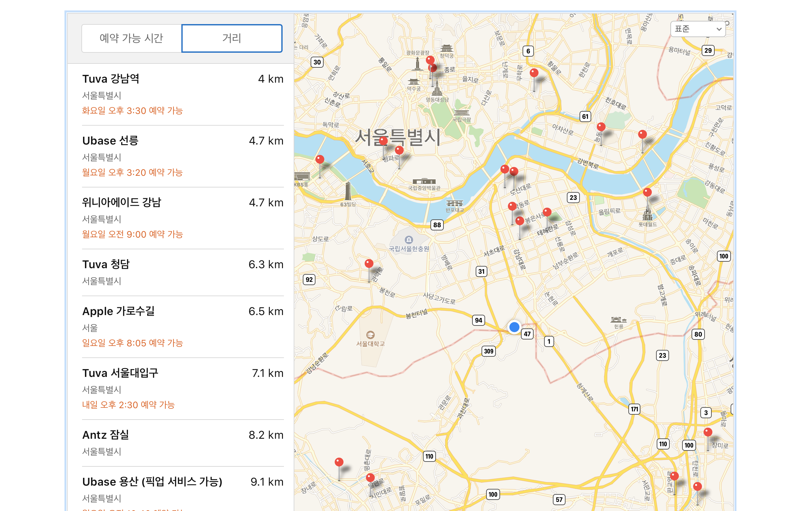This screenshot has width=812, height=511.
Task: Click the red pin near 광화문광장
Action: click(x=430, y=61)
